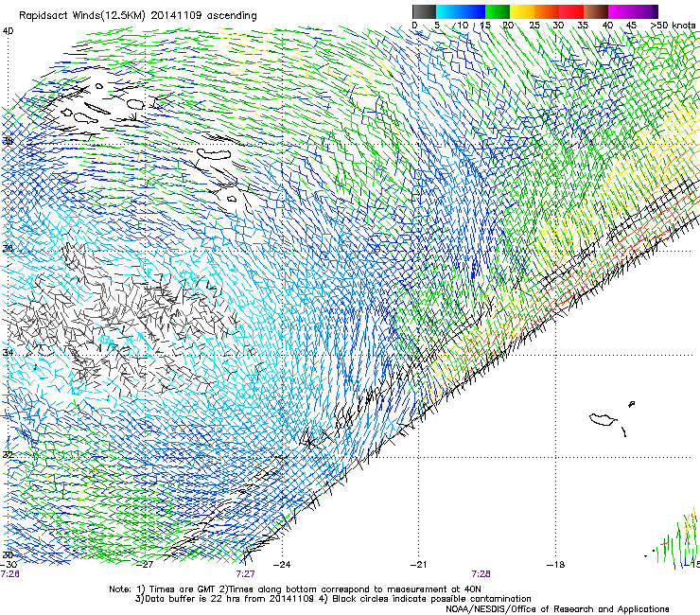The image size is (700, 615).
Task: Click the yellow 20-25 knots legend swatch
Action: point(522,11)
